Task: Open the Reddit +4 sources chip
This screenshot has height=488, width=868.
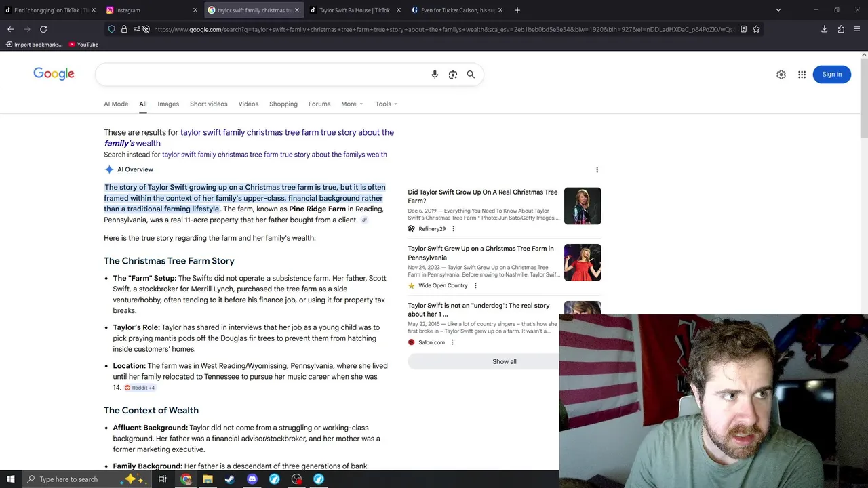Action: 140,388
